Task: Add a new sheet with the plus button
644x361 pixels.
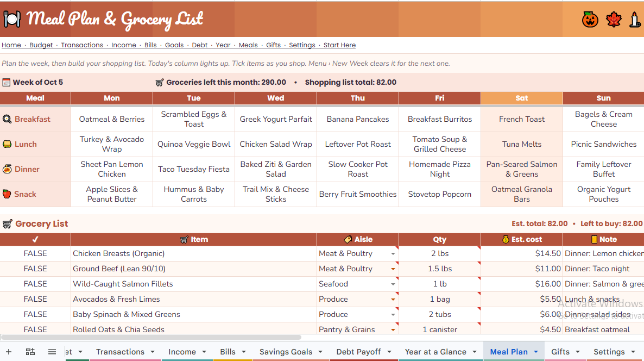Action: pos(9,352)
